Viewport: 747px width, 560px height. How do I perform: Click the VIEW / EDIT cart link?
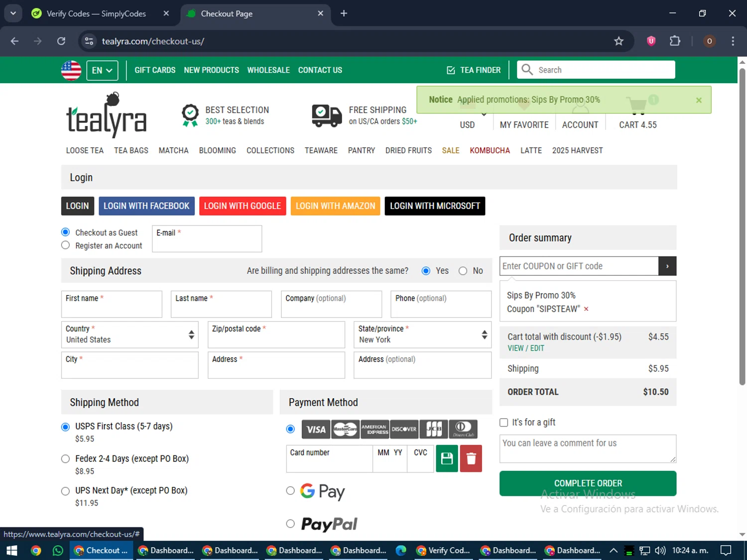coord(525,348)
